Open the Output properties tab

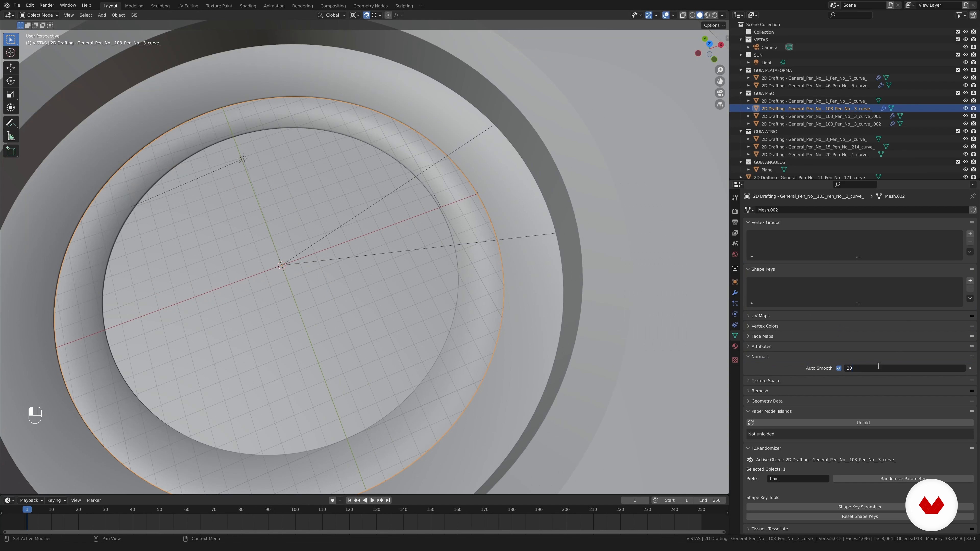coord(735,222)
